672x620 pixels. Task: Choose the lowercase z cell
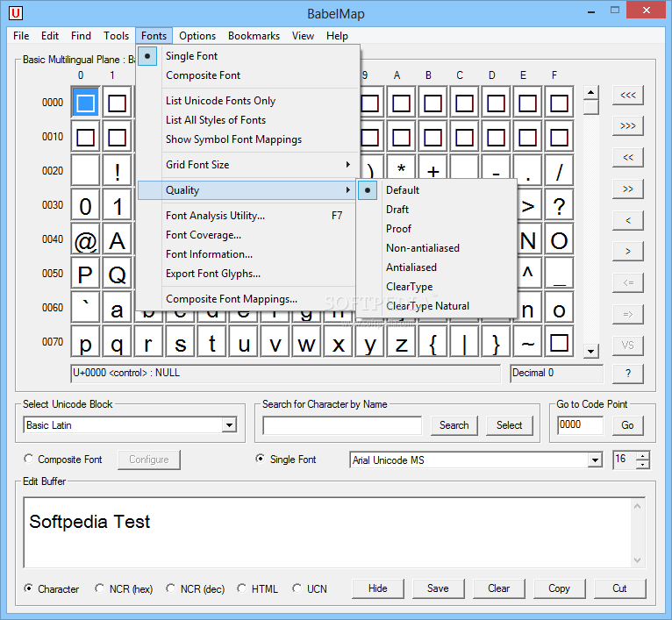[401, 343]
